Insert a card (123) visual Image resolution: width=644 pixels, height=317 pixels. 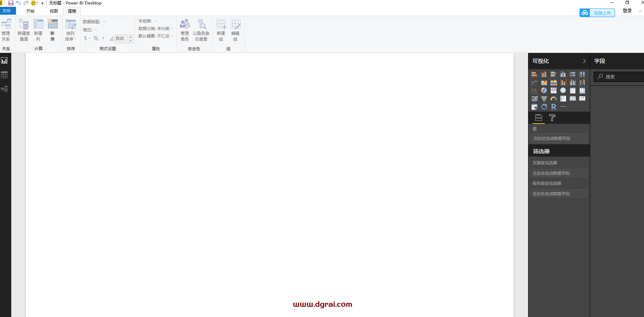(572, 99)
